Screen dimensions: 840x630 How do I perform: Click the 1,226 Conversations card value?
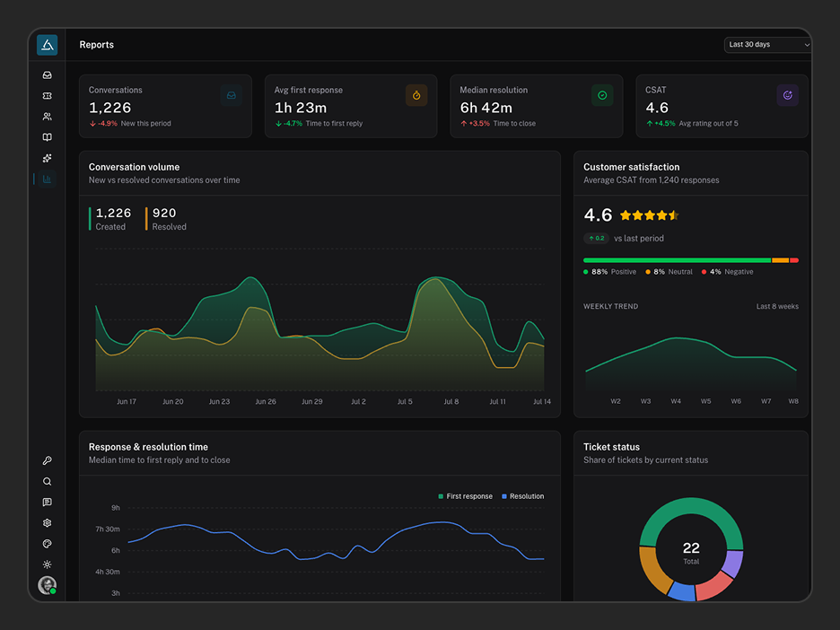[109, 108]
